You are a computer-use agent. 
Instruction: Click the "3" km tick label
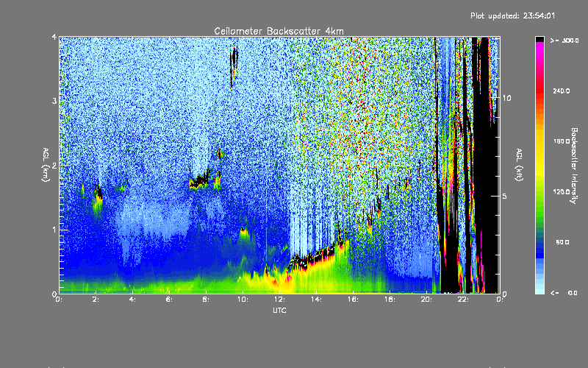[x=54, y=101]
